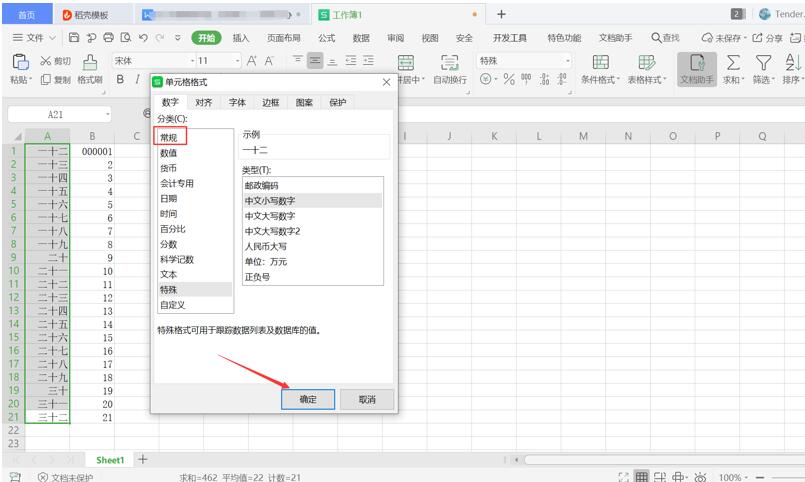Image resolution: width=805 pixels, height=482 pixels.
Task: Select column B header
Action: click(x=92, y=136)
